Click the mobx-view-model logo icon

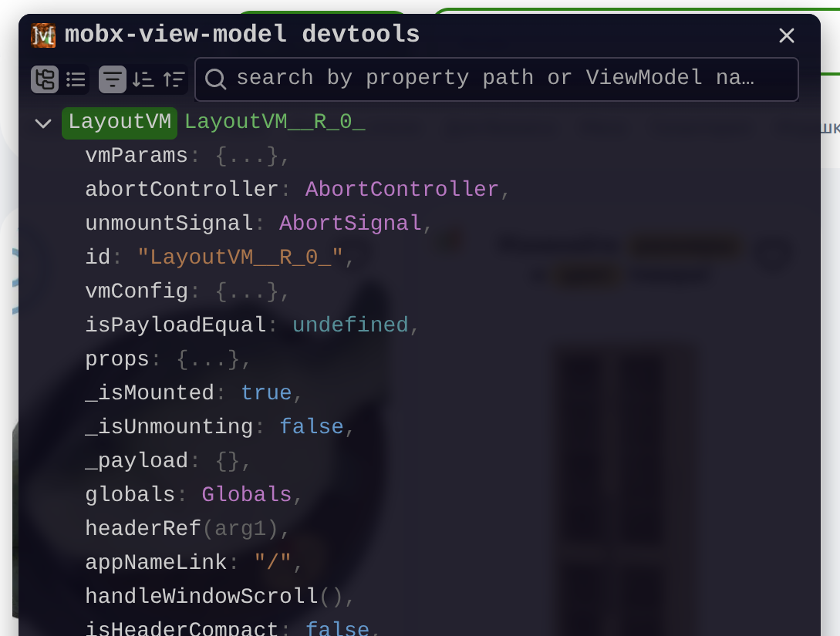click(x=43, y=35)
